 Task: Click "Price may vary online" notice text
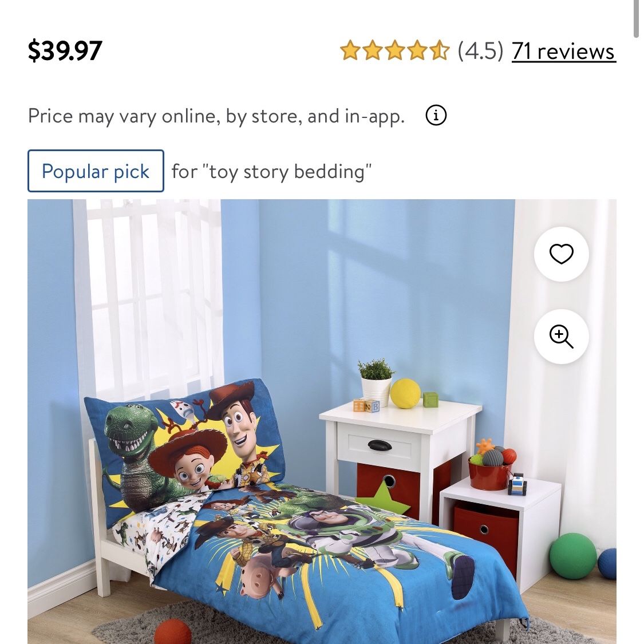coord(216,116)
